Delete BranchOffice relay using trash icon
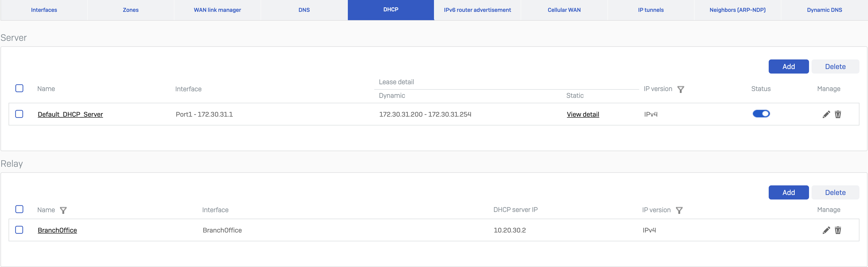 click(x=838, y=230)
